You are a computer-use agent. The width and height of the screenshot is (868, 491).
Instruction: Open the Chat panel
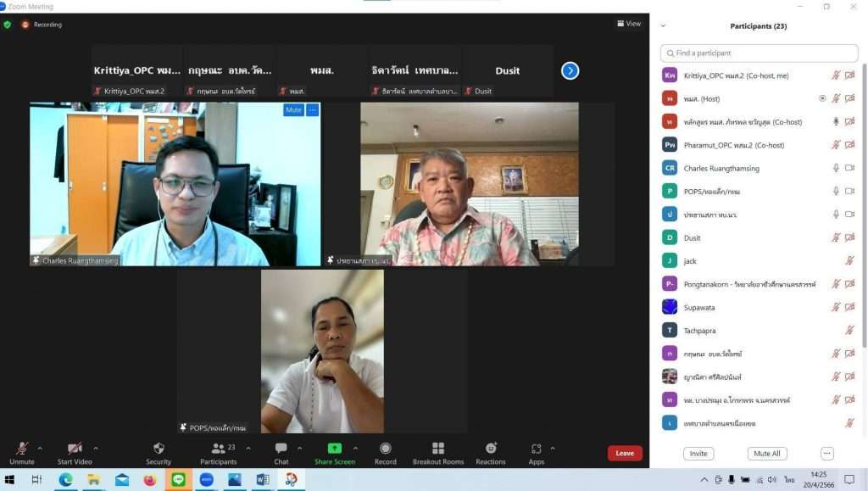click(281, 449)
